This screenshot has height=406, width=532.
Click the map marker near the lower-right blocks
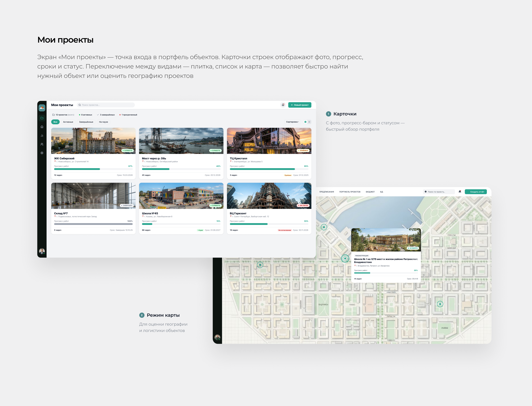(440, 304)
